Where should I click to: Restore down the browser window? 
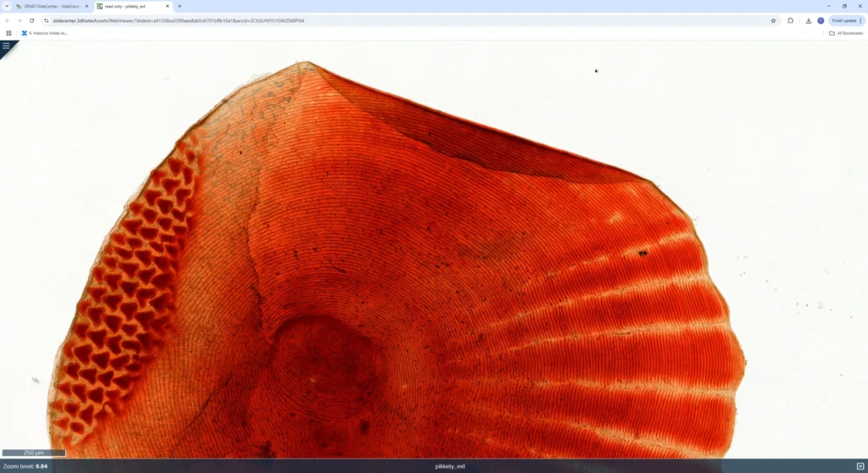(x=844, y=6)
